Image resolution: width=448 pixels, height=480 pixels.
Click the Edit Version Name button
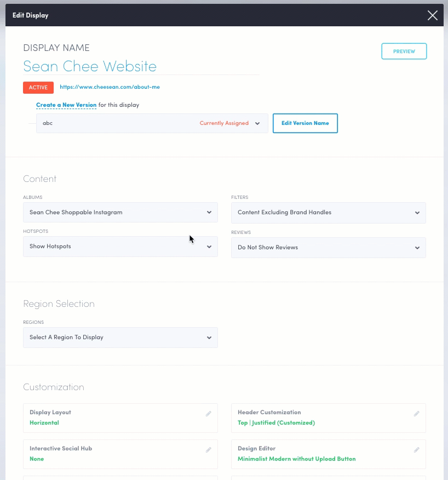tap(305, 123)
